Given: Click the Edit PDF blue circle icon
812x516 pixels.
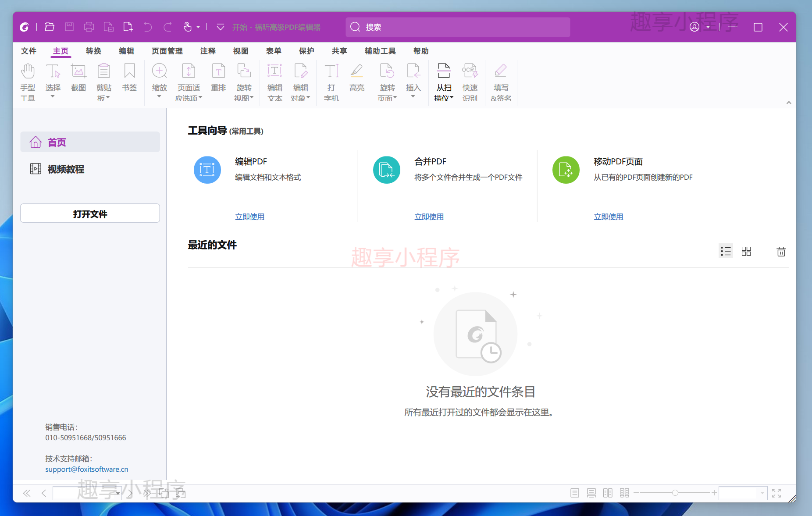Looking at the screenshot, I should (207, 170).
